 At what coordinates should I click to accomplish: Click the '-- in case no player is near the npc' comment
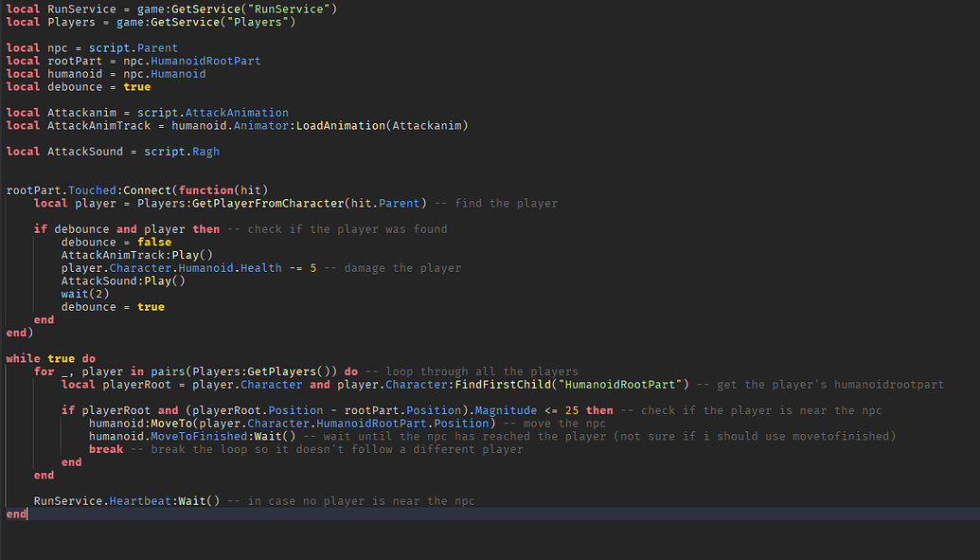[351, 501]
